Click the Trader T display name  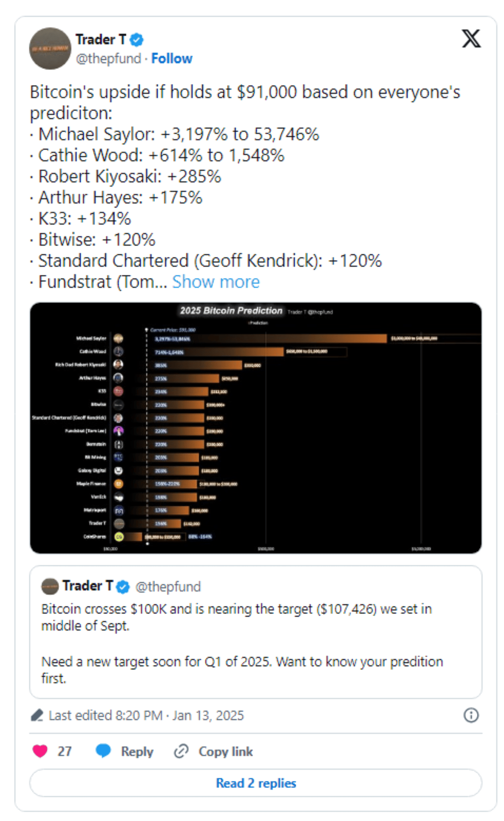[101, 39]
